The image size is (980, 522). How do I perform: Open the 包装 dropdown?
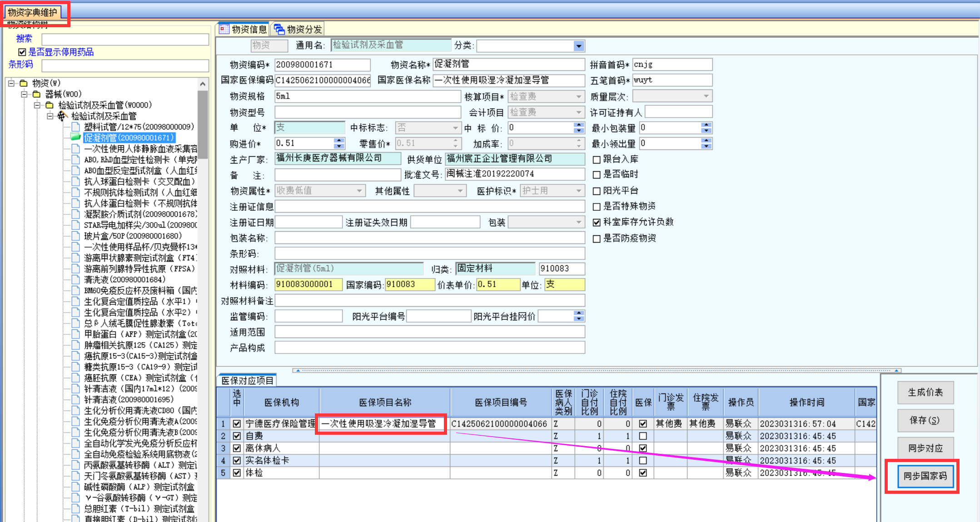click(578, 222)
